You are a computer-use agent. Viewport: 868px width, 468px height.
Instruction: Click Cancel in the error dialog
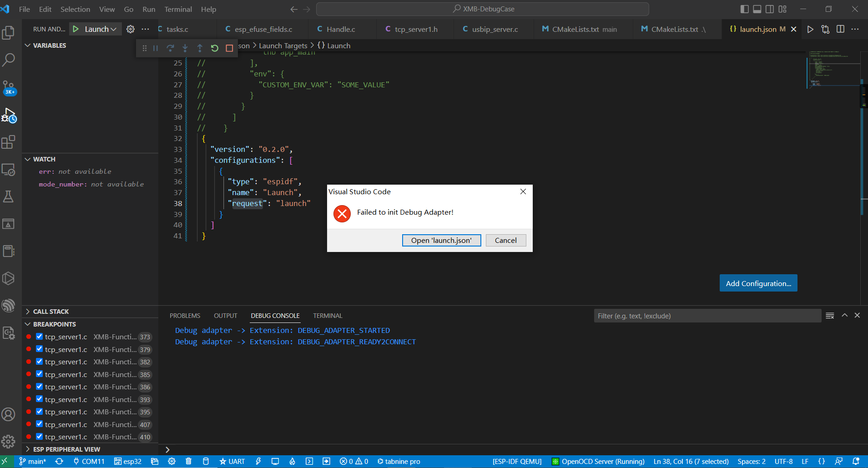[506, 240]
